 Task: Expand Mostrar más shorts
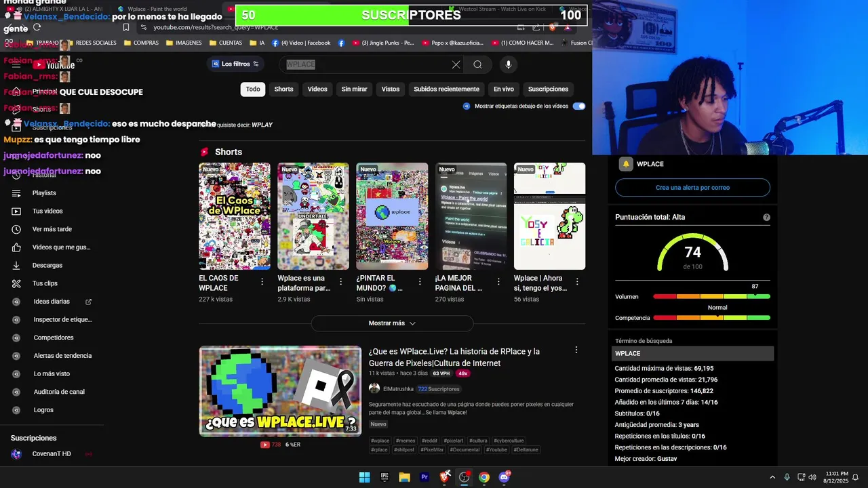(x=392, y=323)
